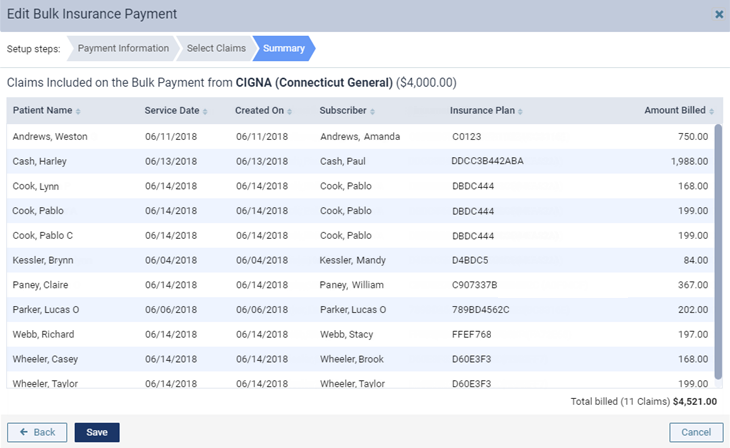Sort by Service Date column arrows

pyautogui.click(x=205, y=111)
